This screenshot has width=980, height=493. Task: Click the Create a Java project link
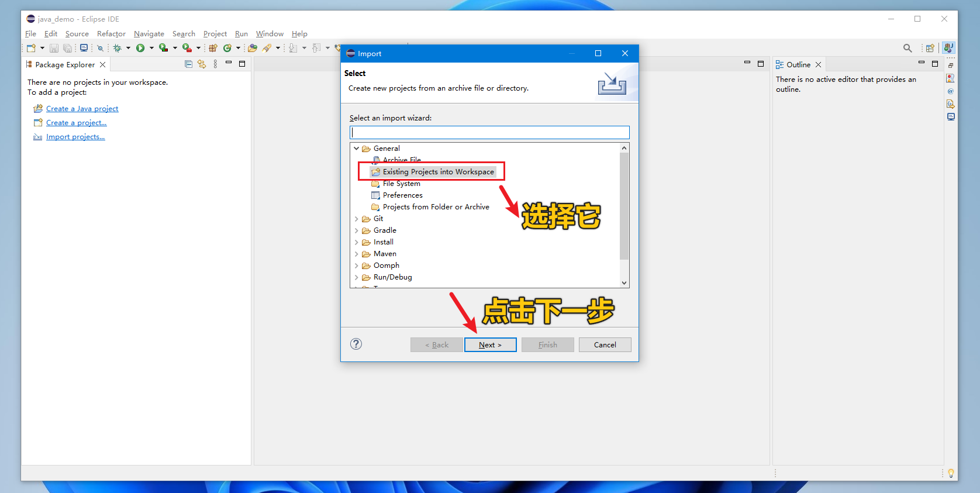coord(82,109)
